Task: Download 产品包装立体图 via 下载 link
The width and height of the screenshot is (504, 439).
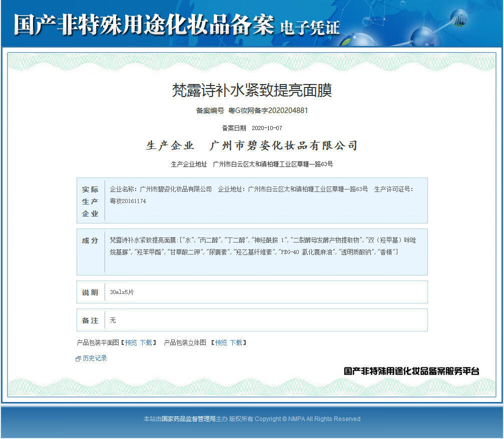Action: pyautogui.click(x=236, y=342)
